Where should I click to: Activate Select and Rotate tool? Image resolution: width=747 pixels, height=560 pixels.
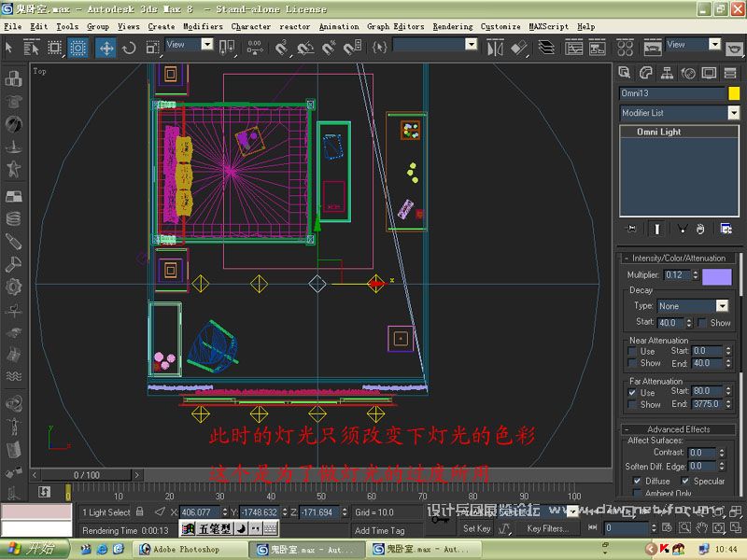tap(129, 48)
